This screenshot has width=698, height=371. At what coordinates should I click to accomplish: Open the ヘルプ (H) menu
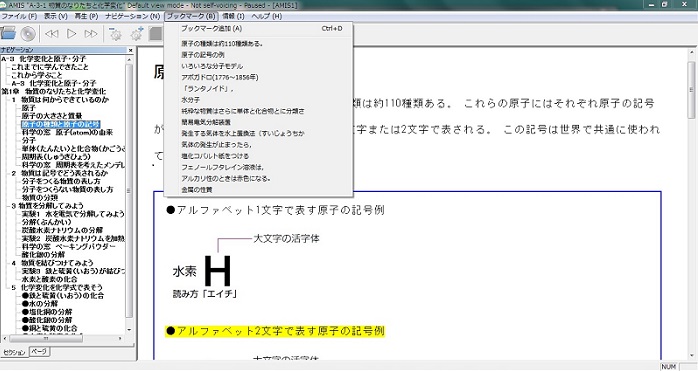click(266, 16)
